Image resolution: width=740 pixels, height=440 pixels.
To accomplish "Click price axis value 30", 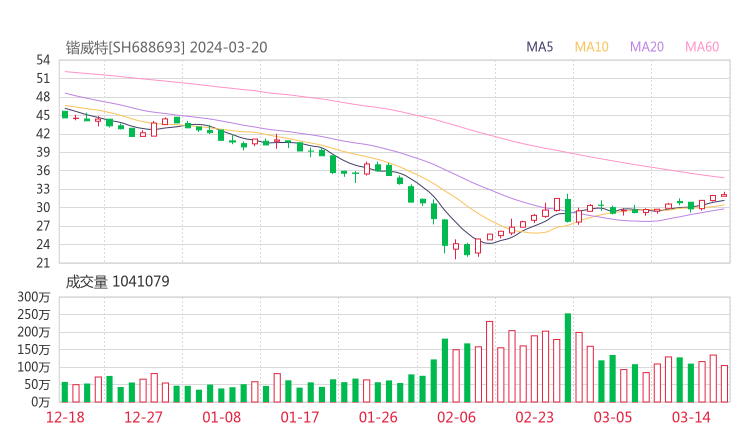I will click(43, 208).
